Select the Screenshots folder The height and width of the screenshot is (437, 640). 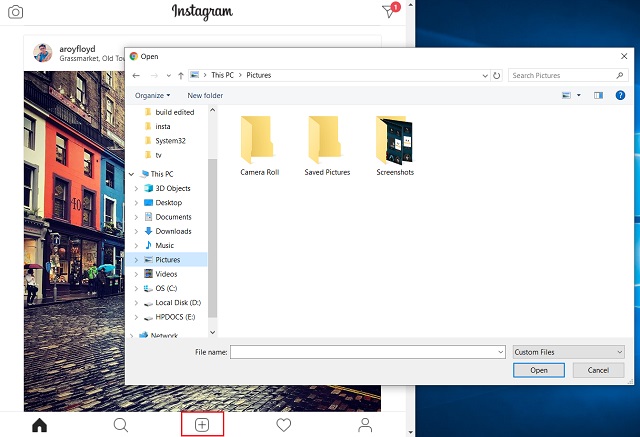click(395, 145)
